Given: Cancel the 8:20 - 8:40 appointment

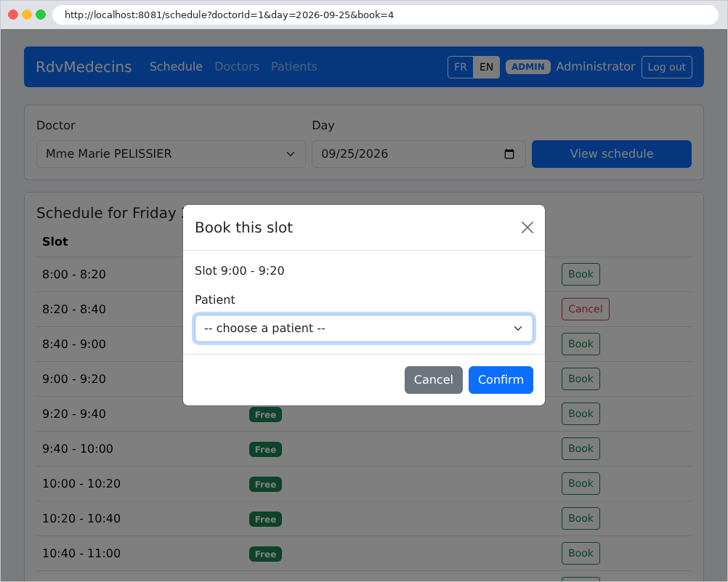Looking at the screenshot, I should (585, 309).
